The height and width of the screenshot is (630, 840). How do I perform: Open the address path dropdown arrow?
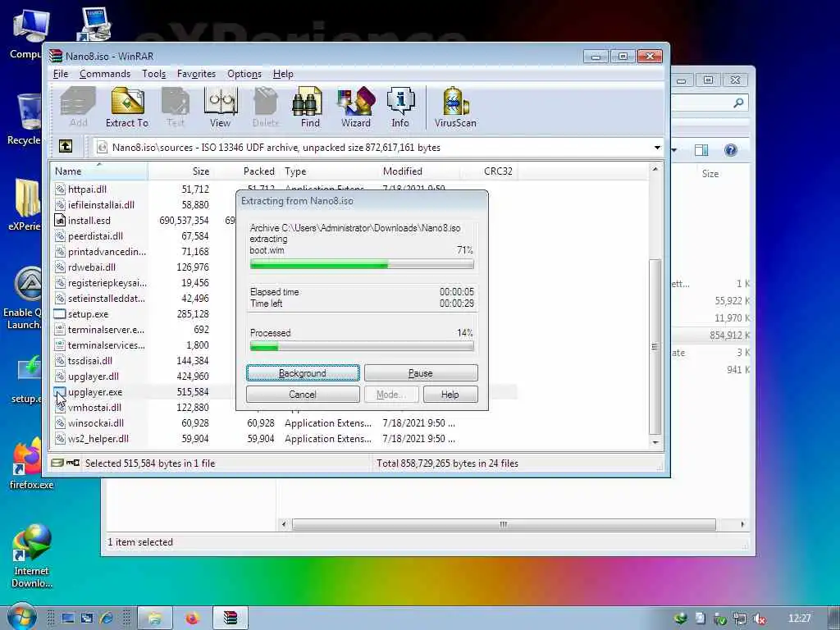657,148
